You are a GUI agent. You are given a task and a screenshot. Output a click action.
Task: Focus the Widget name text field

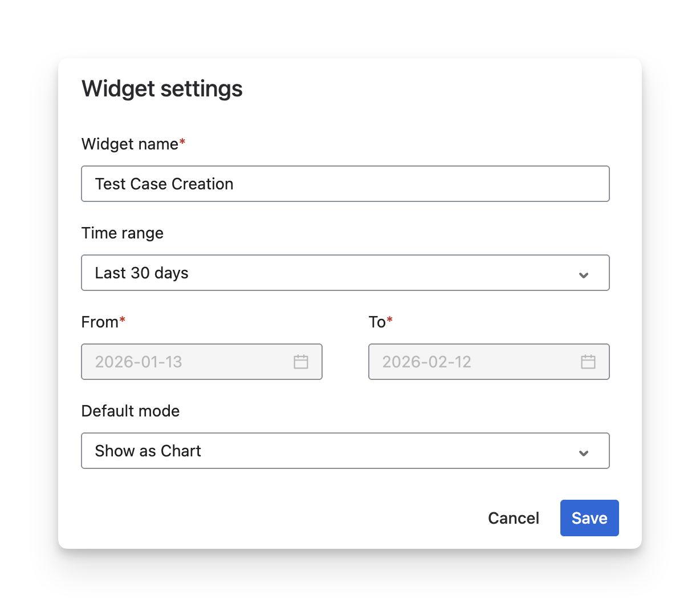tap(345, 184)
